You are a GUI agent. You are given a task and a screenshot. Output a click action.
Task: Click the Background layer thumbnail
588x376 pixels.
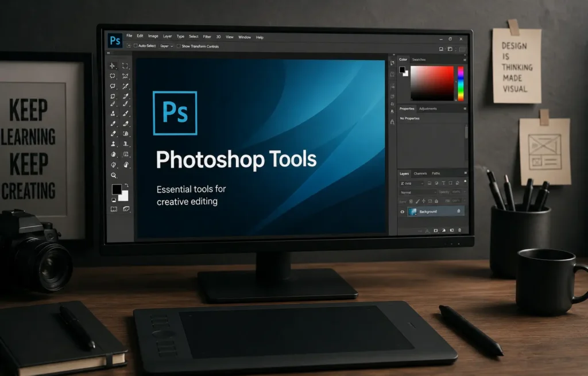[x=412, y=211]
